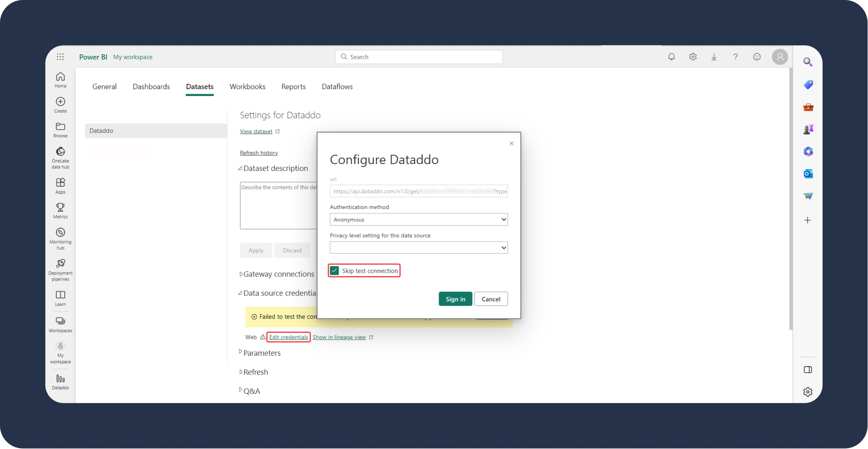Open the feedback smiley icon
The height and width of the screenshot is (449, 868).
[757, 57]
